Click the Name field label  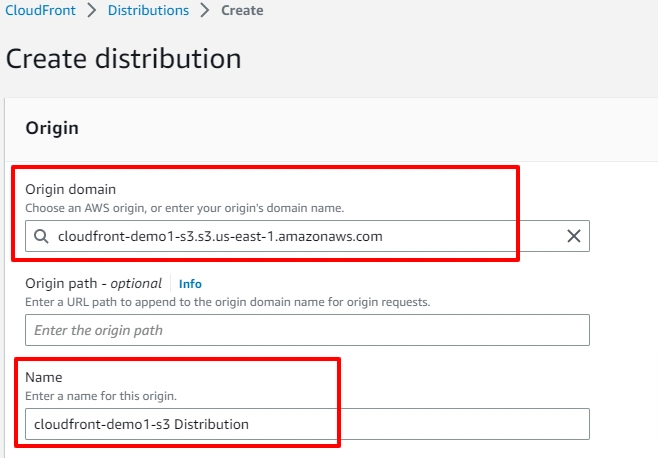click(44, 377)
